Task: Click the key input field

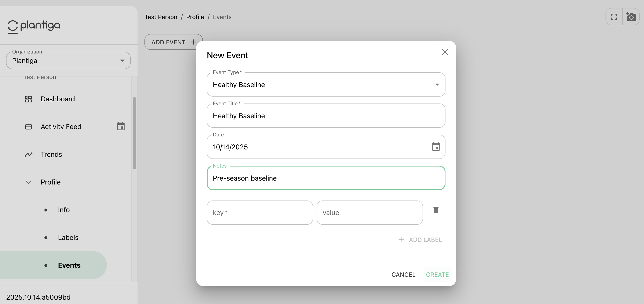Action: tap(260, 212)
